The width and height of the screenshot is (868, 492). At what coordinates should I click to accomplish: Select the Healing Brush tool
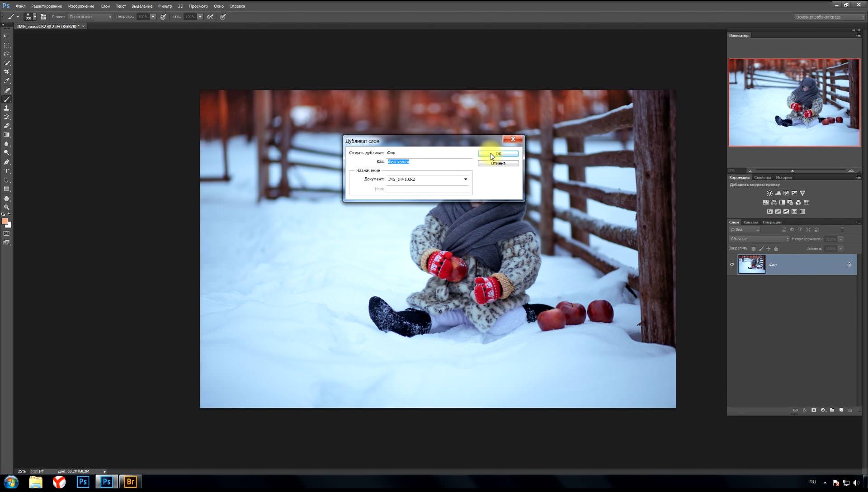click(6, 90)
